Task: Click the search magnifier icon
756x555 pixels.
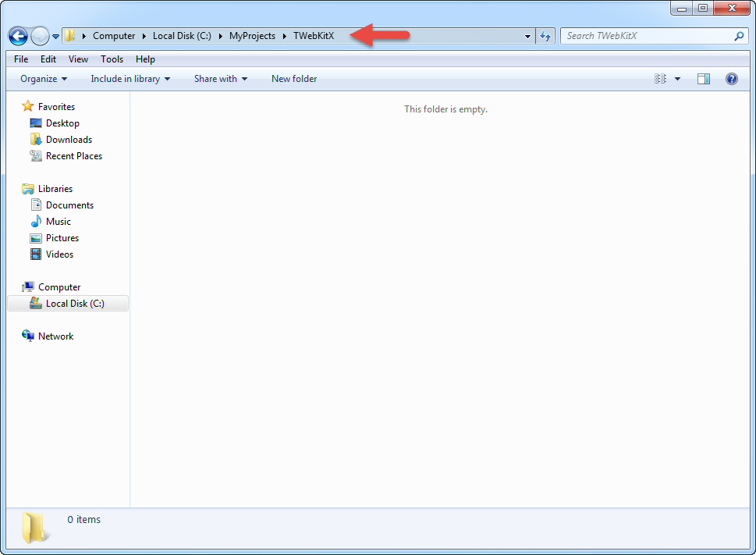Action: [x=739, y=36]
